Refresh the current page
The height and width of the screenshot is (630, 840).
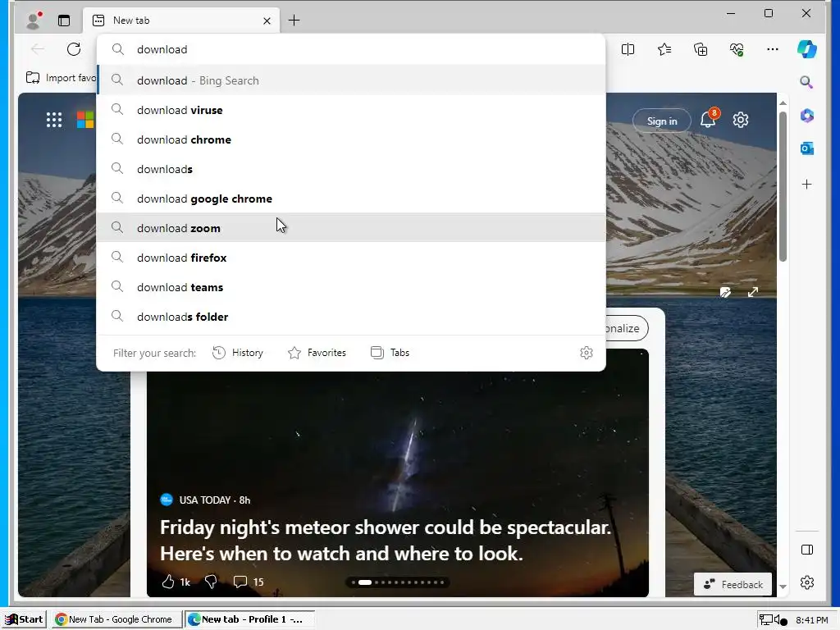point(74,49)
